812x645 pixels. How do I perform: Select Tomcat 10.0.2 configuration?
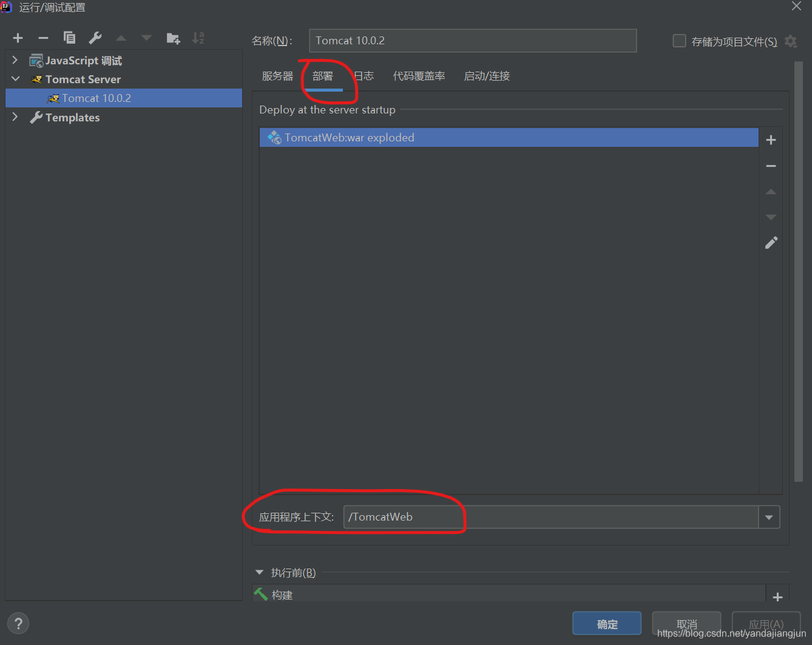(124, 98)
